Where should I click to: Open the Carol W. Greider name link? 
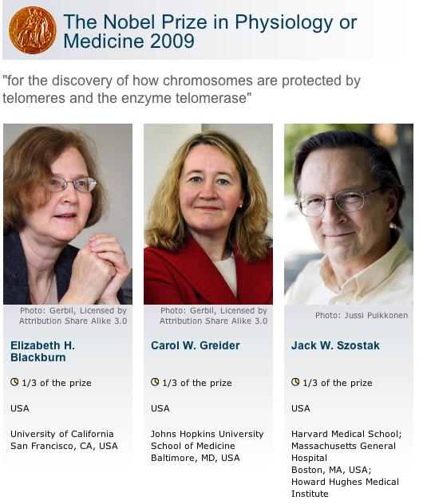point(196,345)
